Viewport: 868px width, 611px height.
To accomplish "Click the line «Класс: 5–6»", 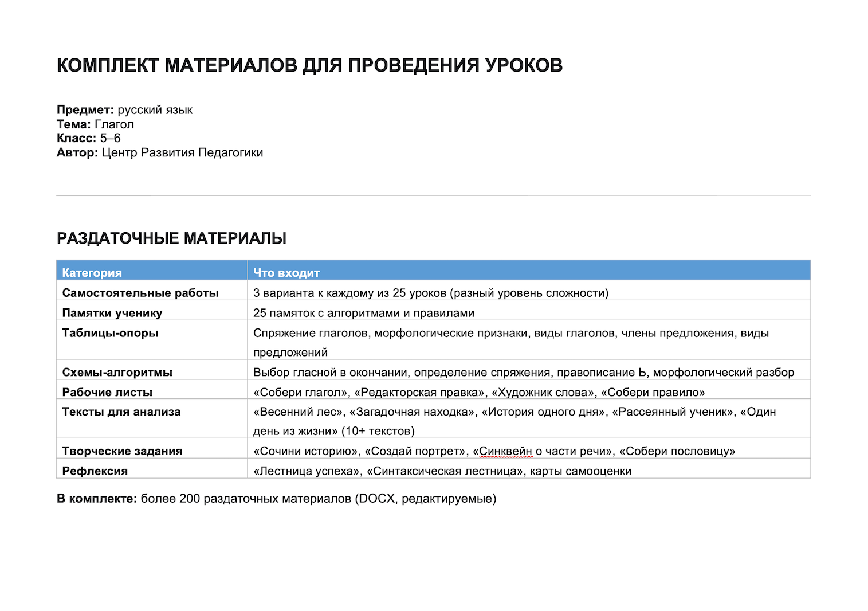I will (88, 138).
